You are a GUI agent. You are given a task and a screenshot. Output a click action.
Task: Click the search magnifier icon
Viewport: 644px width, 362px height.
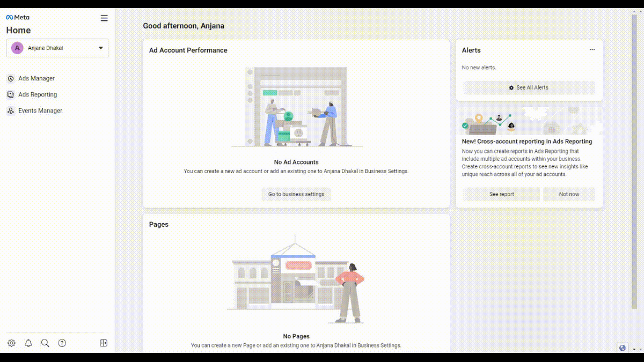[x=45, y=343]
